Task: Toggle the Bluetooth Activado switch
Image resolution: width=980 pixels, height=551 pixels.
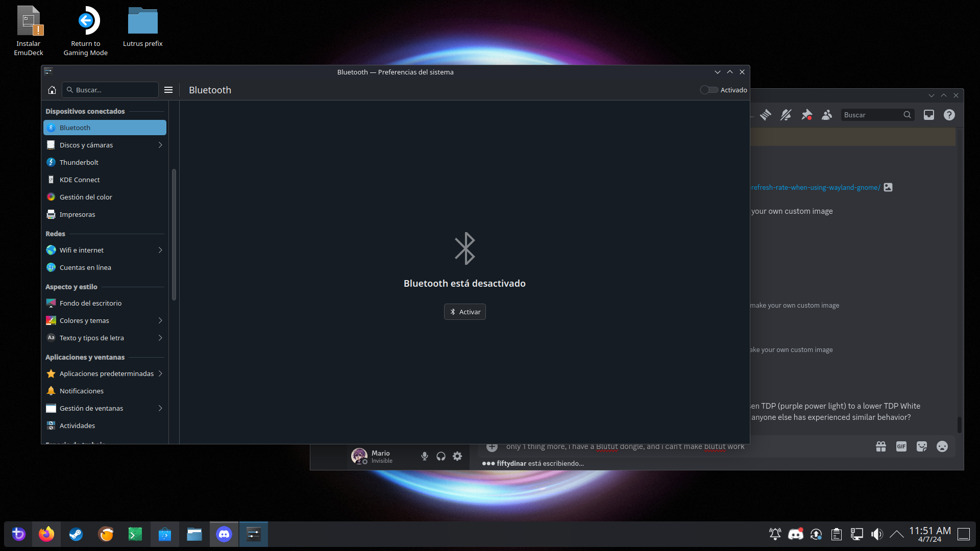Action: [x=709, y=90]
